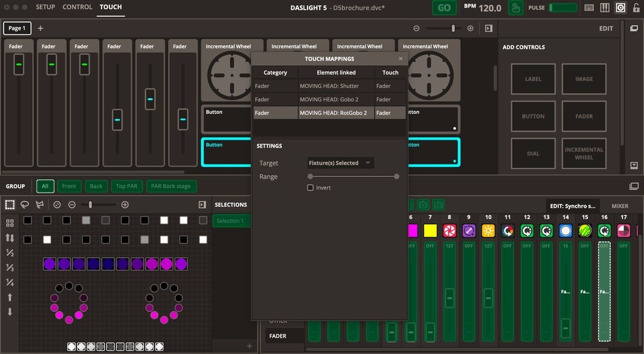Click the camera snapshot icon above the mixer
This screenshot has height=354, width=644.
423,205
